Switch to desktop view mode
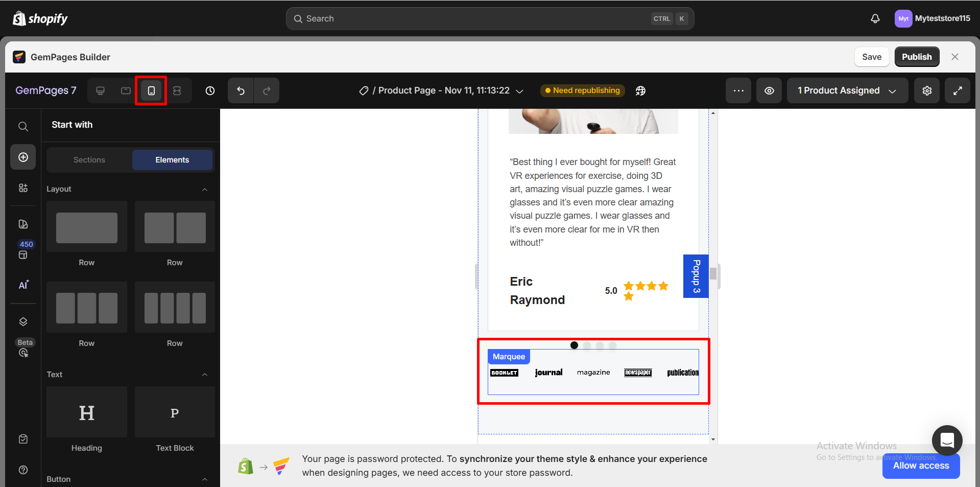The image size is (980, 487). tap(100, 90)
